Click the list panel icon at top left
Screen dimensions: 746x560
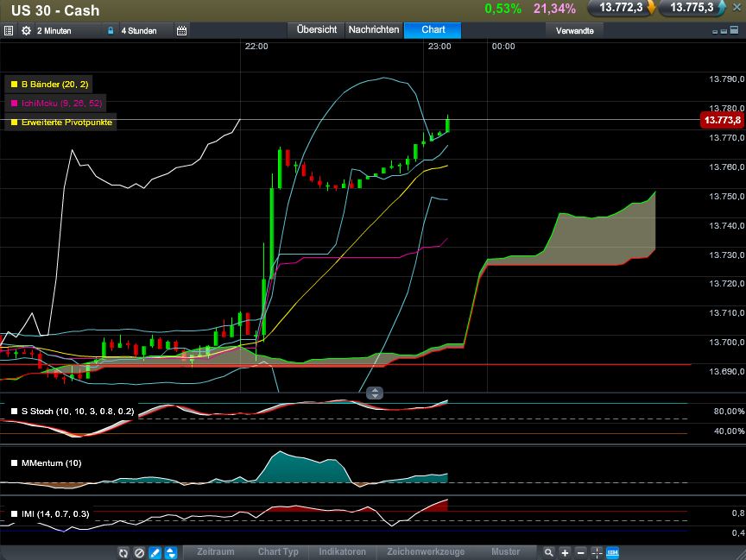9,30
